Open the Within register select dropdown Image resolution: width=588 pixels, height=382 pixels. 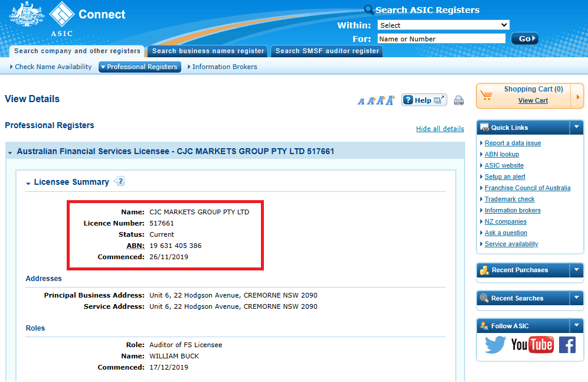(443, 25)
